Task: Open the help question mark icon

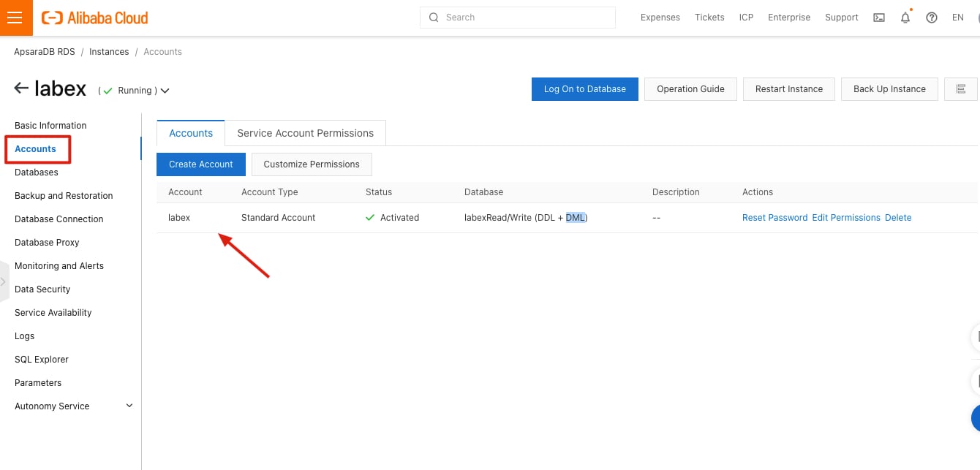Action: click(932, 18)
